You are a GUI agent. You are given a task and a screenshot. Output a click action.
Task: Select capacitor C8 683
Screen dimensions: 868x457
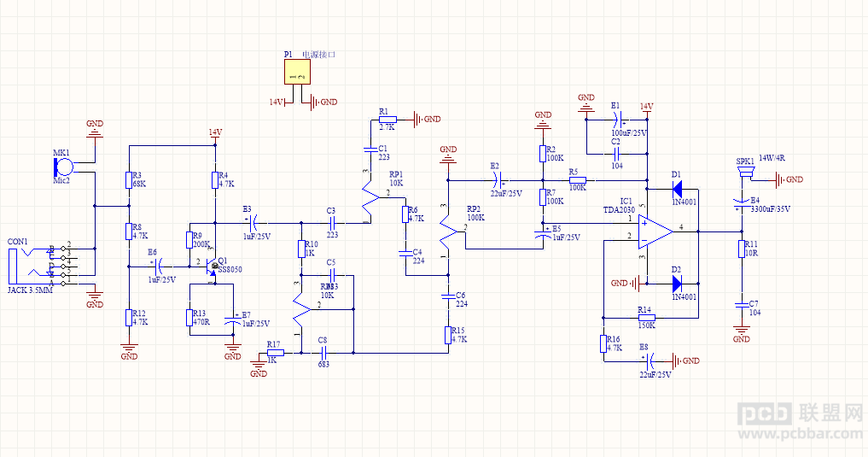[323, 352]
